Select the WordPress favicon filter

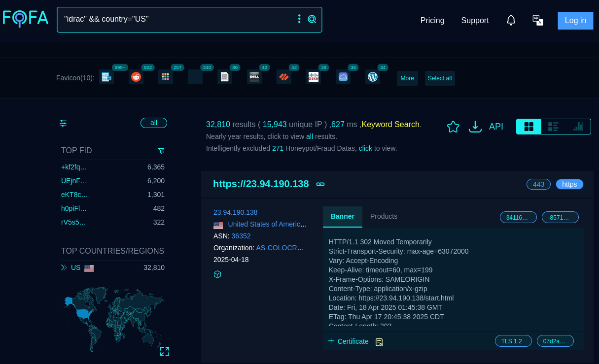373,77
